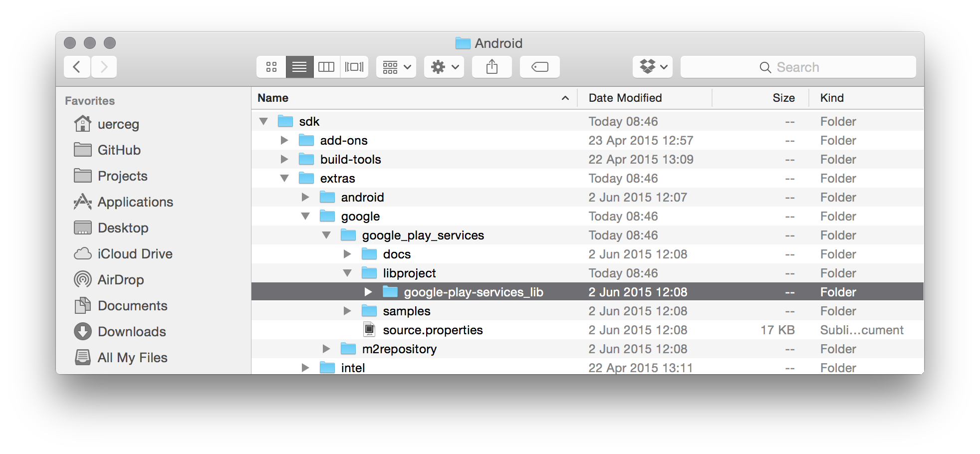The height and width of the screenshot is (454, 980).
Task: Go forward to next folder
Action: (104, 67)
